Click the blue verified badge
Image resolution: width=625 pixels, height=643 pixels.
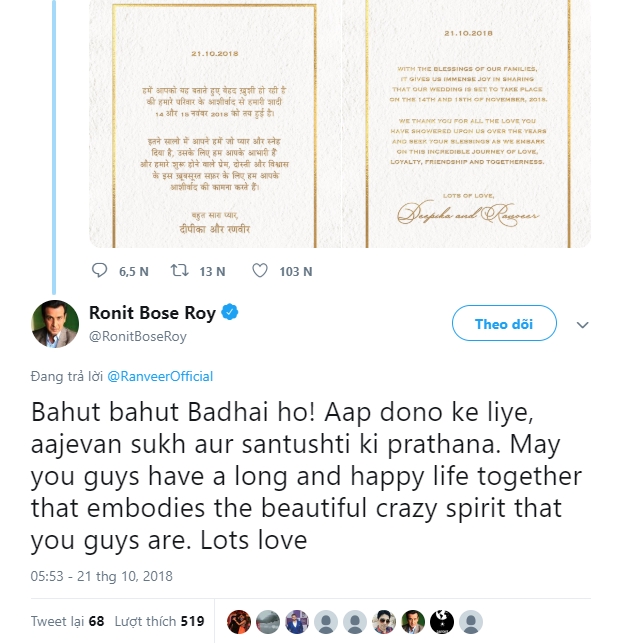click(230, 313)
